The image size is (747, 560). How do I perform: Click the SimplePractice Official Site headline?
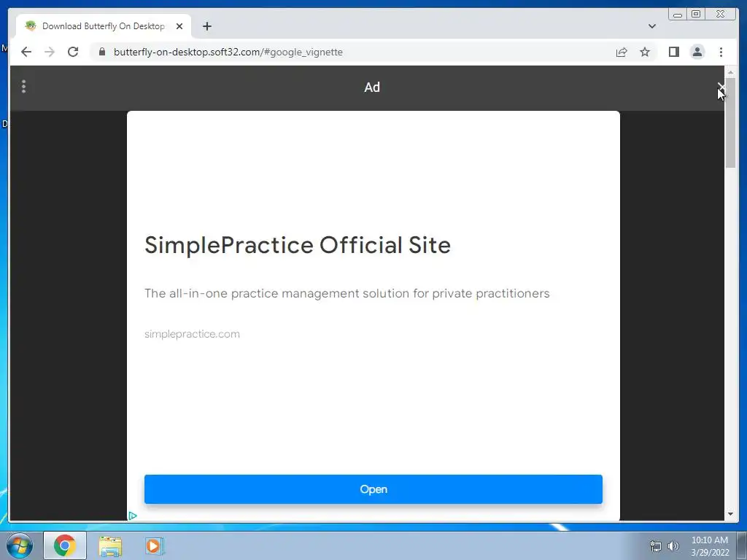coord(298,245)
